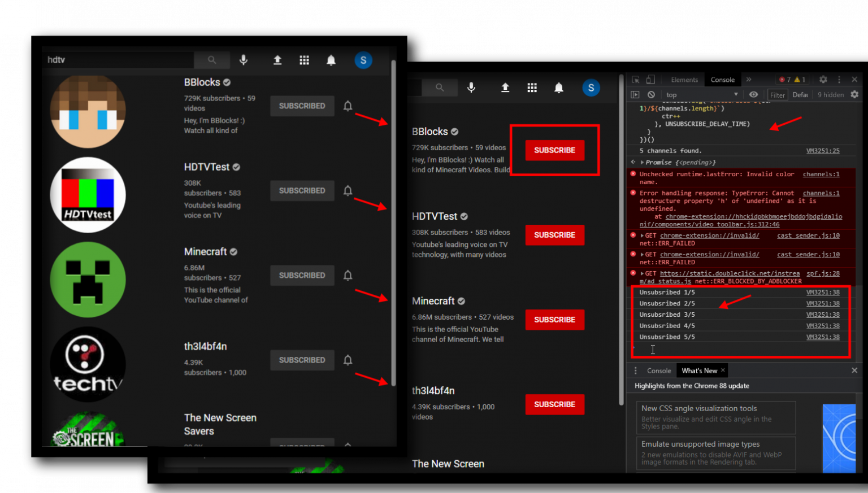Toggle the notification bell for Minecraft channel
The width and height of the screenshot is (868, 493).
[348, 275]
